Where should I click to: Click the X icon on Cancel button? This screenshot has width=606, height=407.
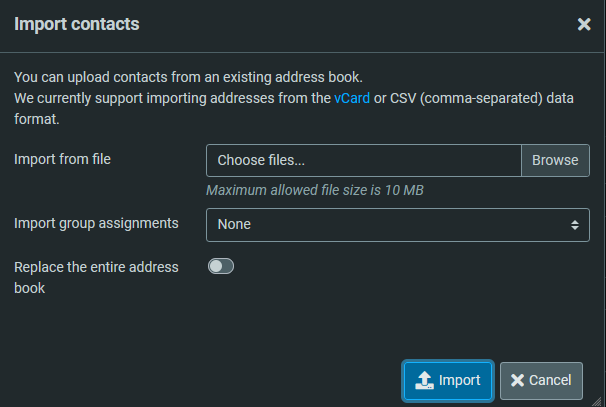pos(517,380)
